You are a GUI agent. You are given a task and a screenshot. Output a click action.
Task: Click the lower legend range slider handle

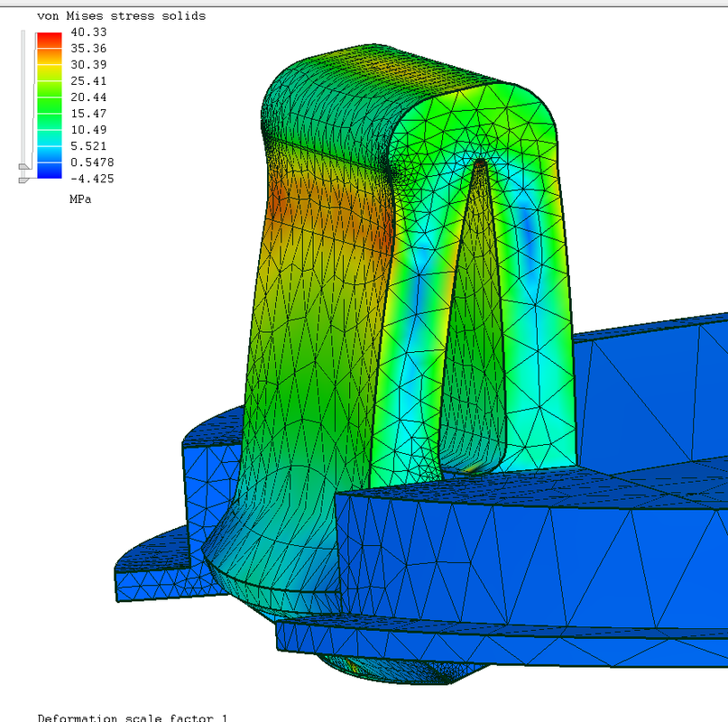pos(24,180)
